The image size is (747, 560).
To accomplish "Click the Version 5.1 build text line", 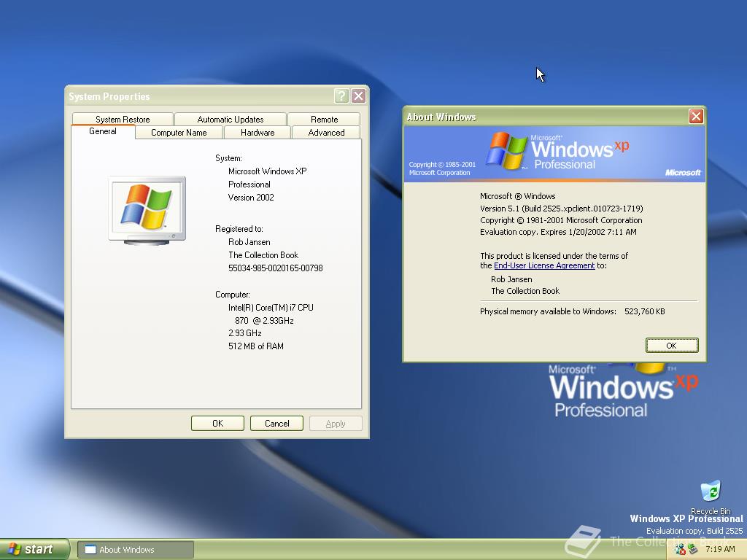I will [561, 209].
